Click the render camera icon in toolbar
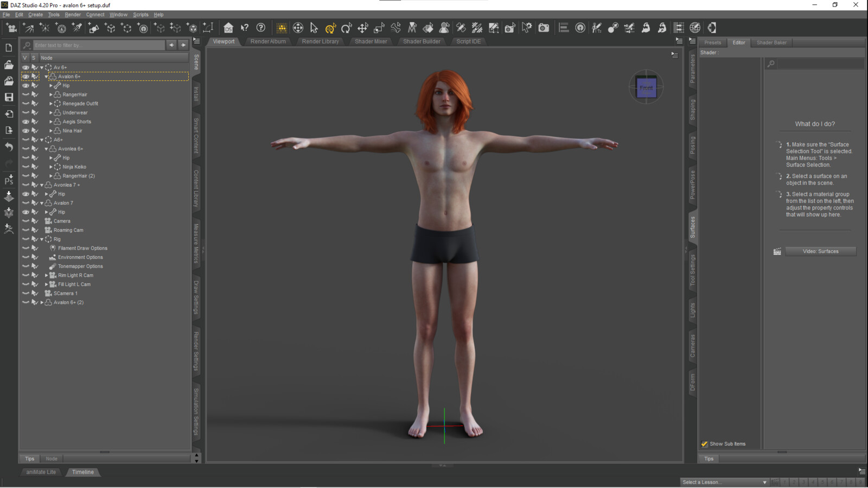 [x=544, y=28]
